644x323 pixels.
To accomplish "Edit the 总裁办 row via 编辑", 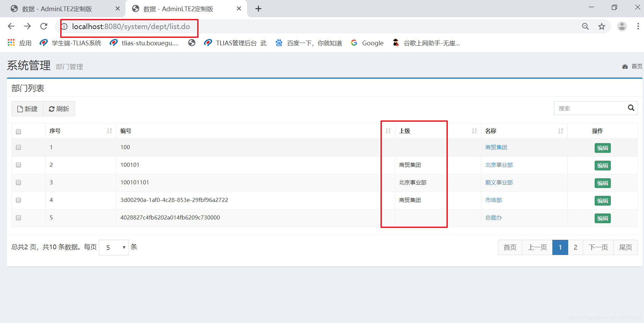I will coord(603,218).
